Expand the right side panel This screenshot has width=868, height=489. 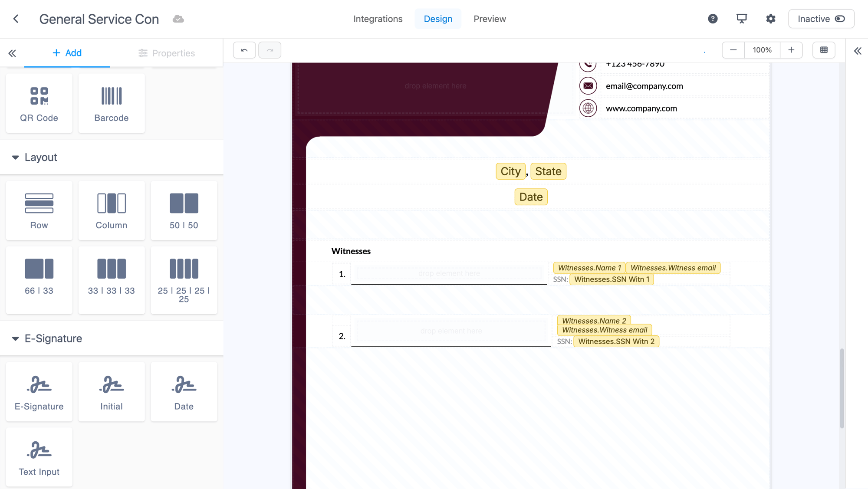(858, 51)
